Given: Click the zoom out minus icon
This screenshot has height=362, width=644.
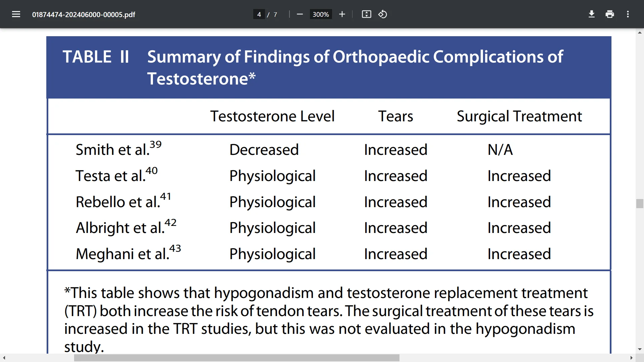Looking at the screenshot, I should tap(300, 14).
